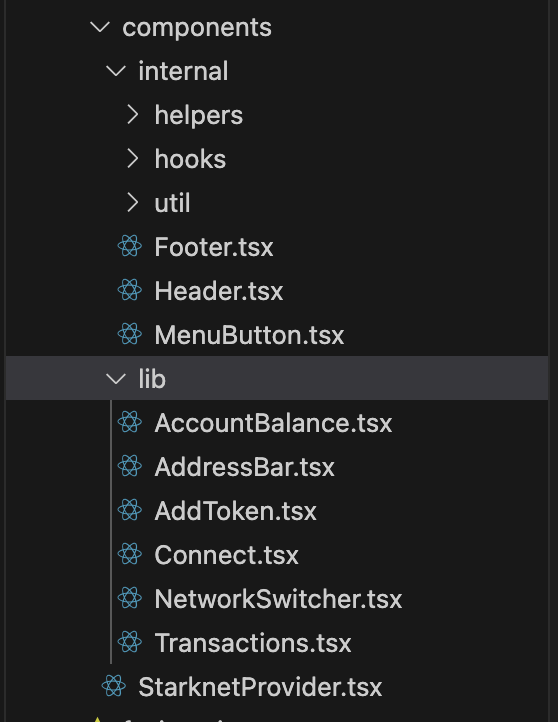Image resolution: width=558 pixels, height=722 pixels.
Task: Click the explorer's vertical scrollbar track
Action: click(553, 361)
